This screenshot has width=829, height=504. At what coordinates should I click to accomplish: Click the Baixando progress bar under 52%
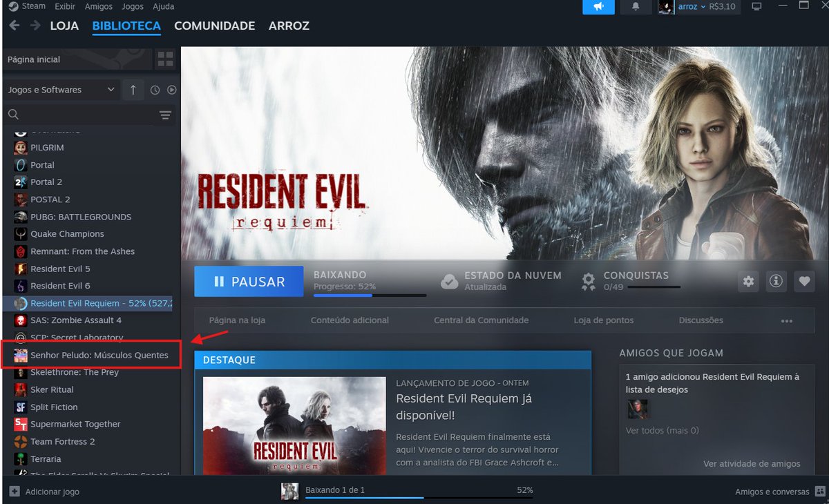click(x=370, y=295)
